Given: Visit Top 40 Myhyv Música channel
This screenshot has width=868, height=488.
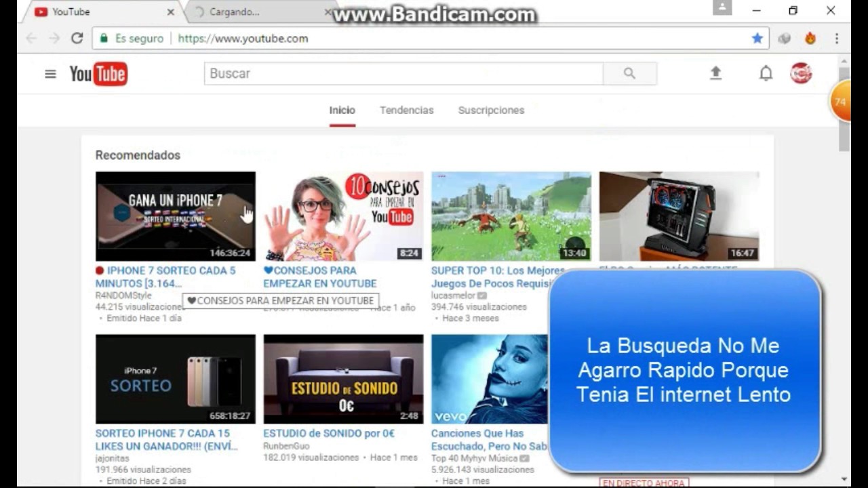Looking at the screenshot, I should [474, 458].
